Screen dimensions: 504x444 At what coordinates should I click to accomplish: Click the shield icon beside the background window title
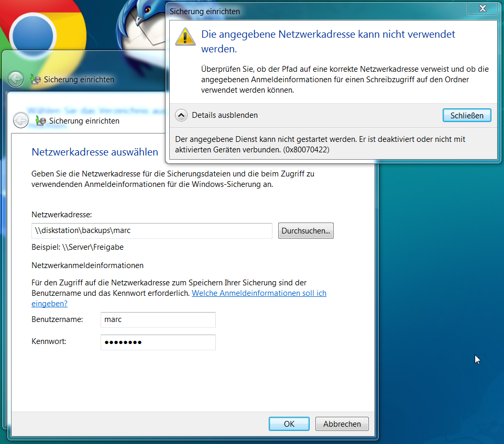(35, 80)
